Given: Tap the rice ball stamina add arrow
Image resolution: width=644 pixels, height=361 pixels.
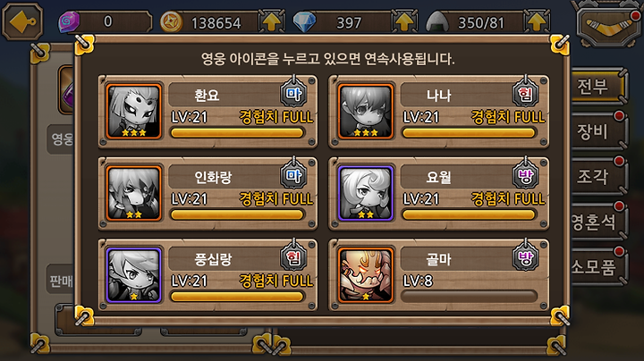Looking at the screenshot, I should coord(537,21).
